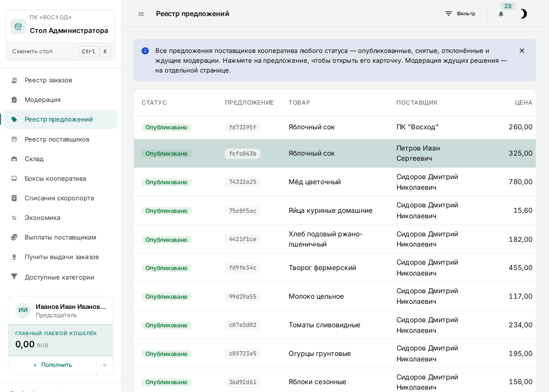Click offer code fd73395f
Image resolution: width=549 pixels, height=392 pixels.
pyautogui.click(x=242, y=127)
